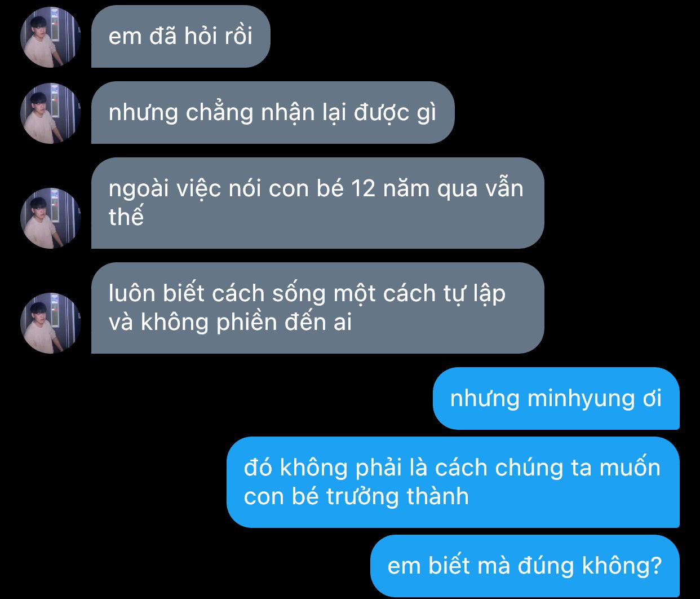
Task: Select the word 'thế' on the second line
Action: 126,217
